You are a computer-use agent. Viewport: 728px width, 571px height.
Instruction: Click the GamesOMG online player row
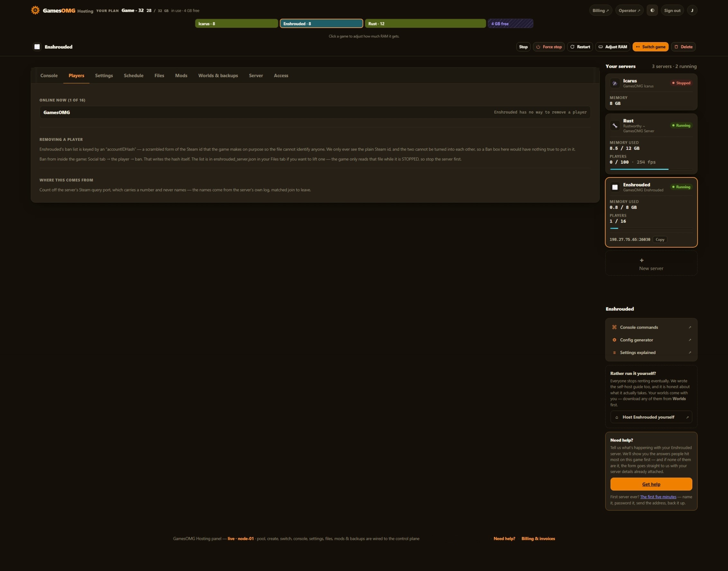click(315, 112)
